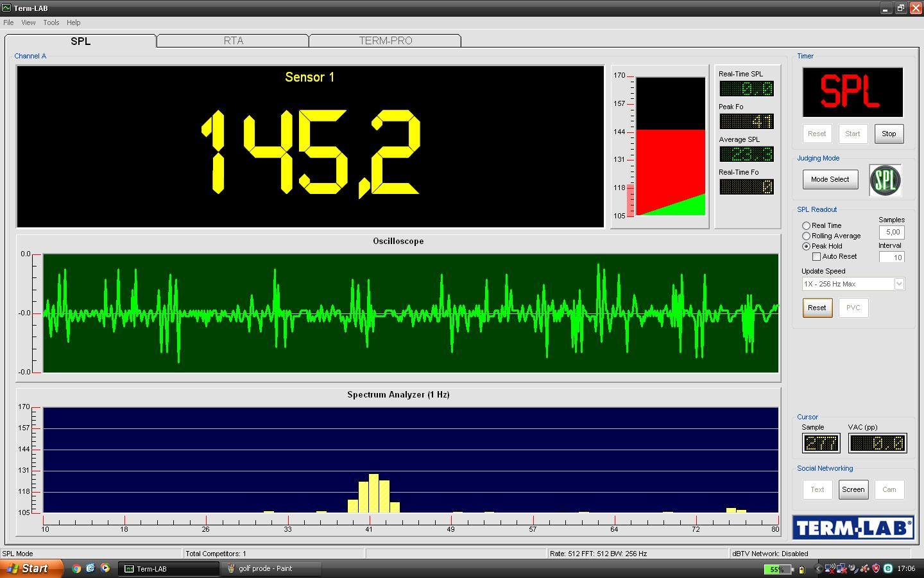Click the 'SPL Mode' status bar text
Screen dimensions: 924x578
[17, 554]
